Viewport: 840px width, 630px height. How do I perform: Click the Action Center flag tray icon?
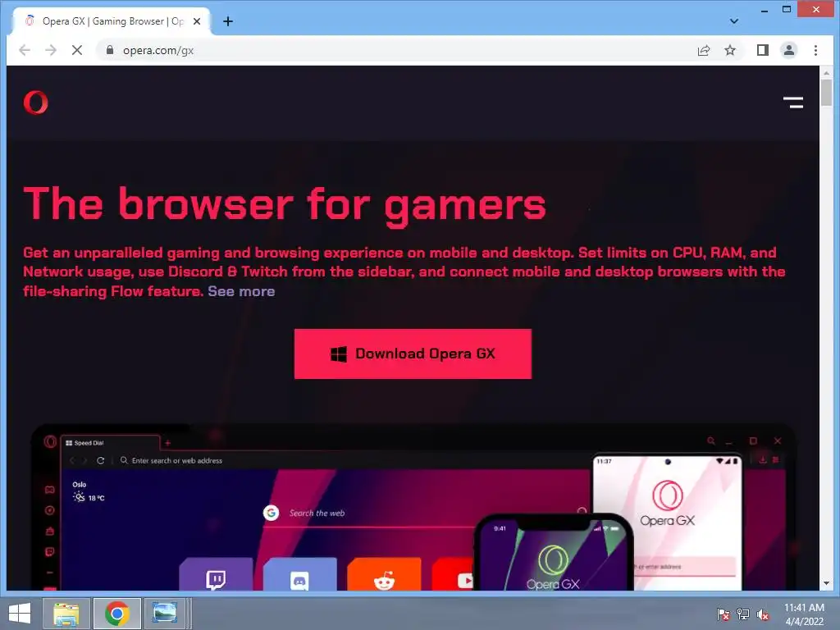coord(723,614)
